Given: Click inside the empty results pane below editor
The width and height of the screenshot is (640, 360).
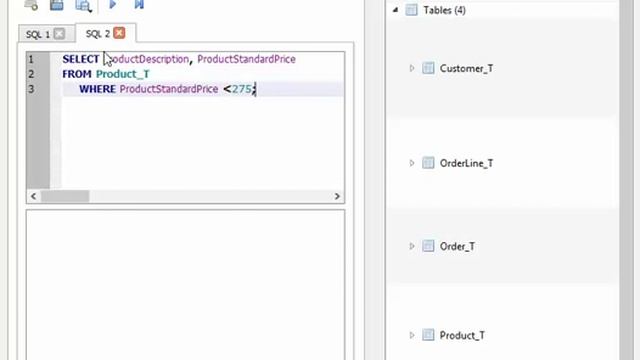Looking at the screenshot, I should coord(185,284).
